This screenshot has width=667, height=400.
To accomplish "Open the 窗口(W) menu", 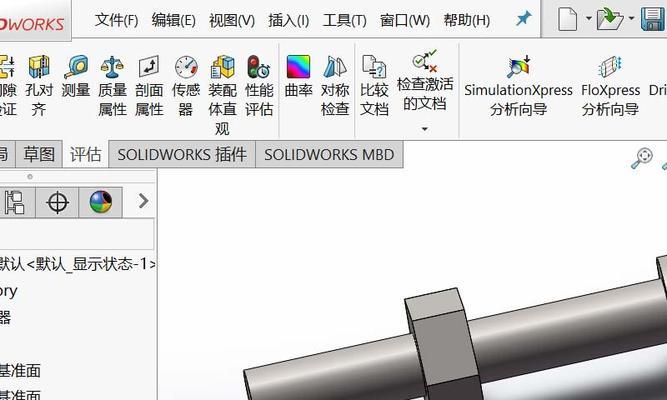I will (x=405, y=20).
